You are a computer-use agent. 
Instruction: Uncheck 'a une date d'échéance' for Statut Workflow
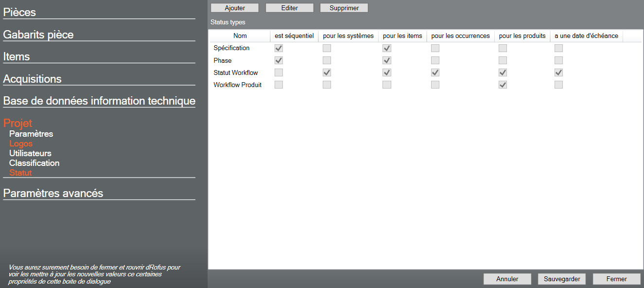559,72
